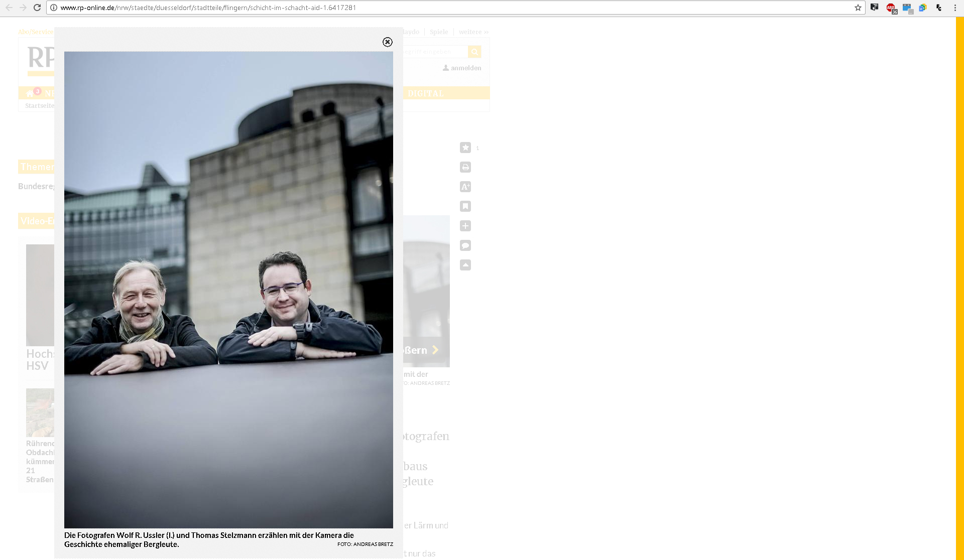The image size is (964, 560).
Task: Bookmark this page with star in address bar
Action: pyautogui.click(x=858, y=8)
